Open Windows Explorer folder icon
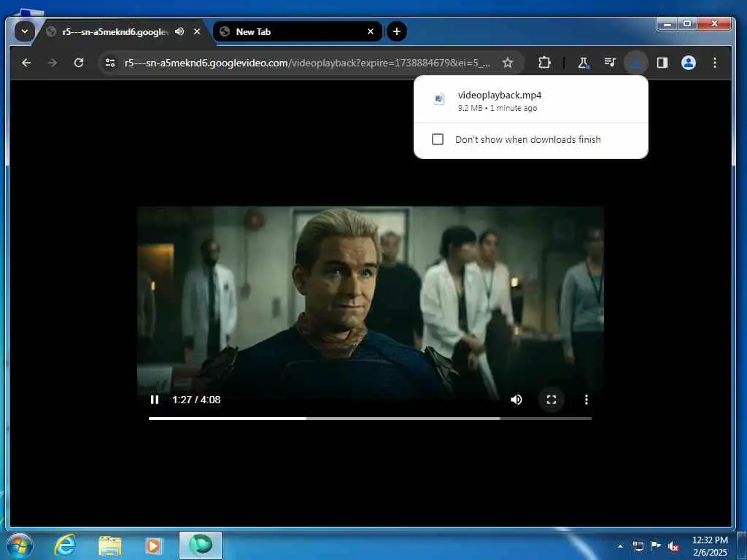Screen dimensions: 747x560 110,545
